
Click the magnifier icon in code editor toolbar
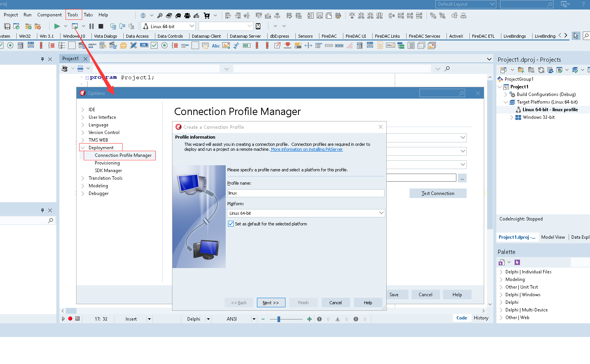447,69
